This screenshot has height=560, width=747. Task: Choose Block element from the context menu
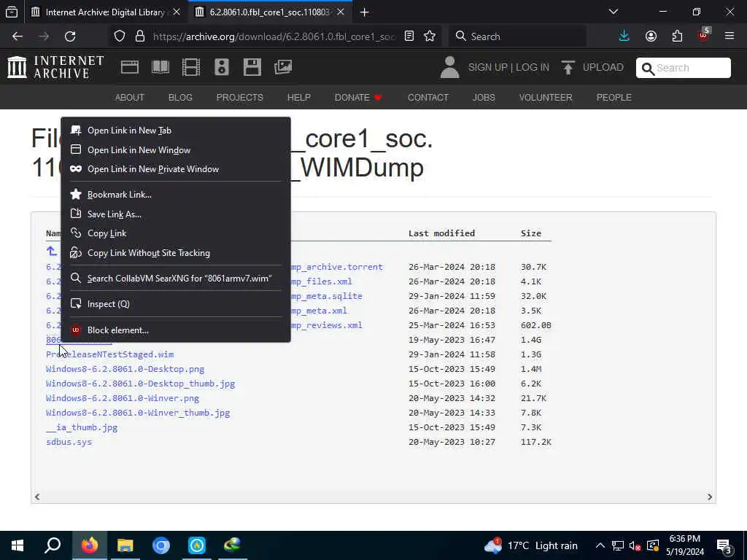pyautogui.click(x=176, y=330)
